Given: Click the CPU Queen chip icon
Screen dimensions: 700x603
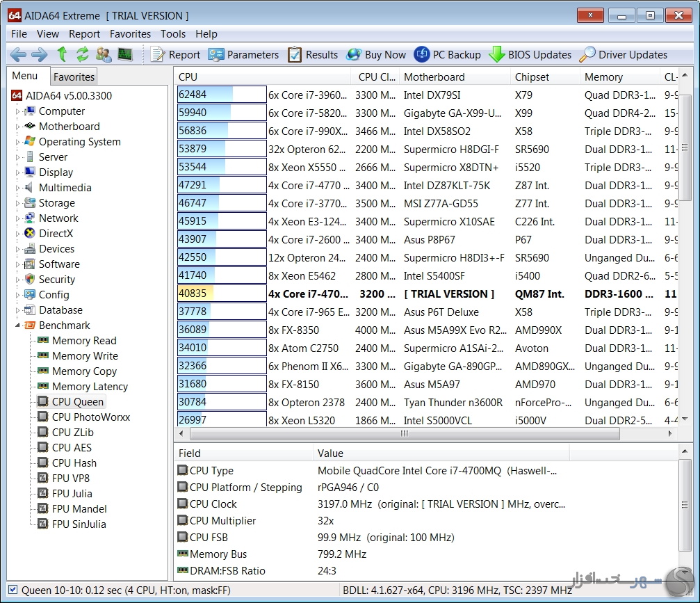Looking at the screenshot, I should pos(43,401).
